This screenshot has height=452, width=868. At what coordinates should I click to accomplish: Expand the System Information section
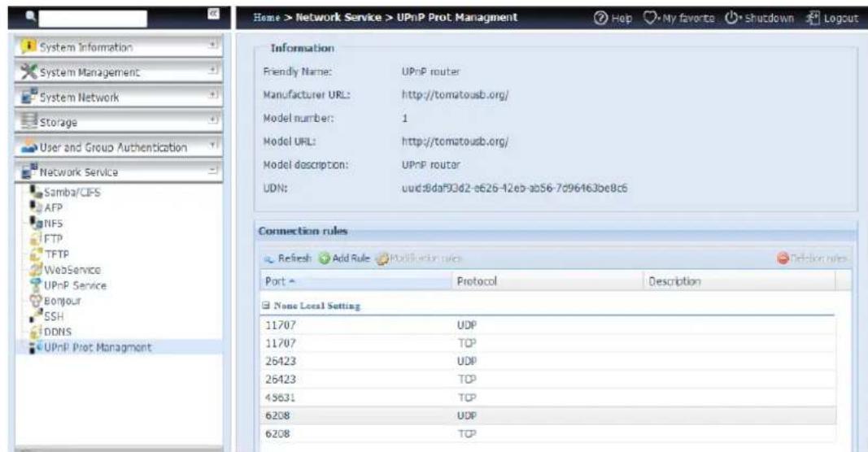coord(213,45)
